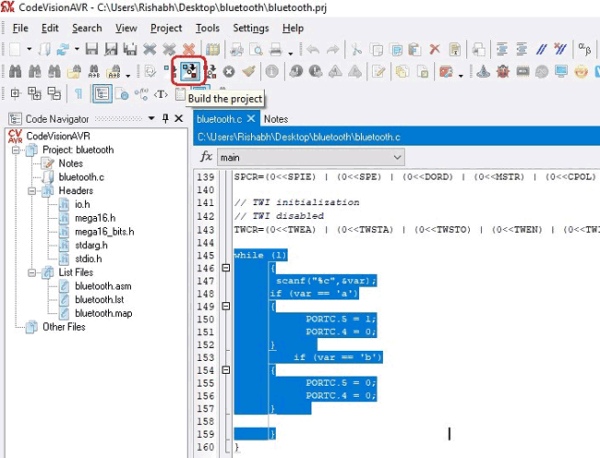This screenshot has width=600, height=458.
Task: Toggle the paragraph marks display icon
Action: [79, 94]
